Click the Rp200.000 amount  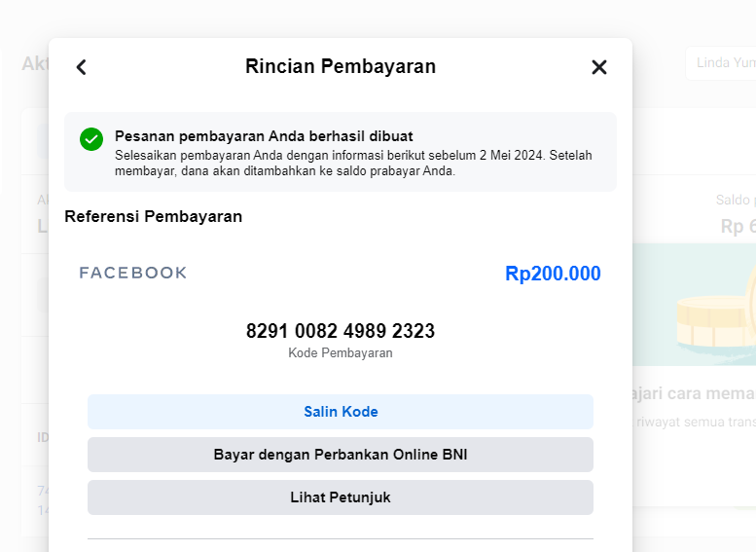(553, 274)
